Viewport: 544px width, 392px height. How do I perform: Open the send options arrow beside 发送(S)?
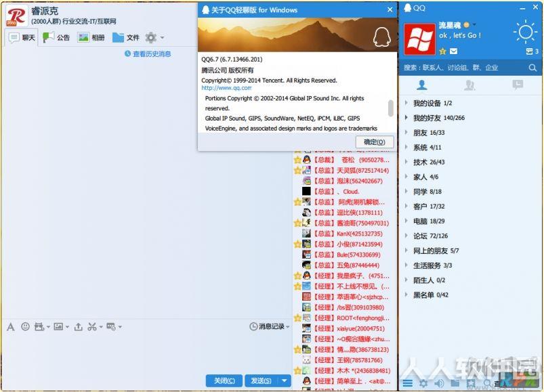click(x=285, y=380)
